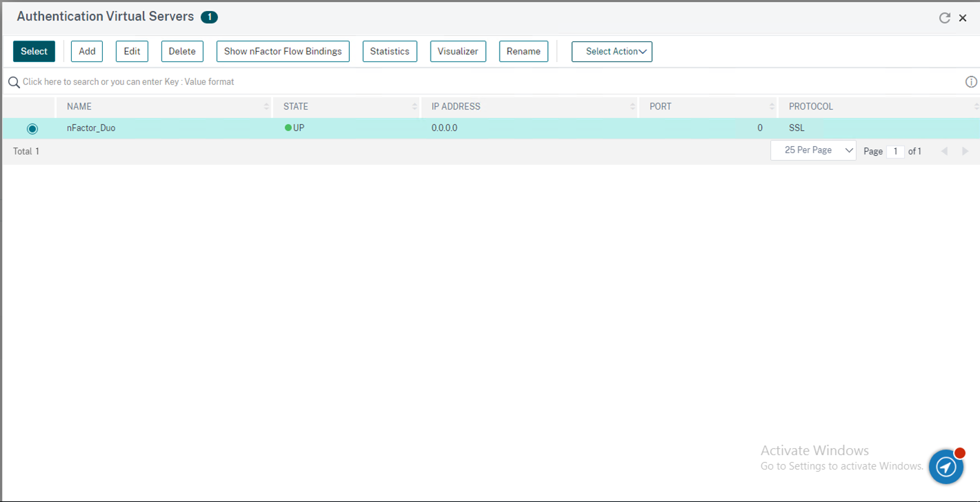Go to next page arrow

tap(965, 151)
